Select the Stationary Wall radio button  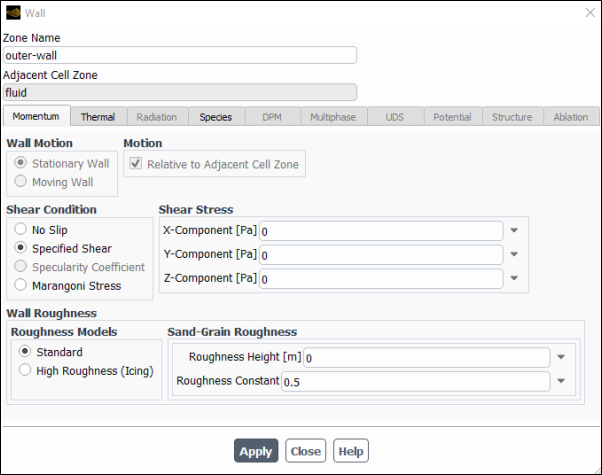click(20, 163)
